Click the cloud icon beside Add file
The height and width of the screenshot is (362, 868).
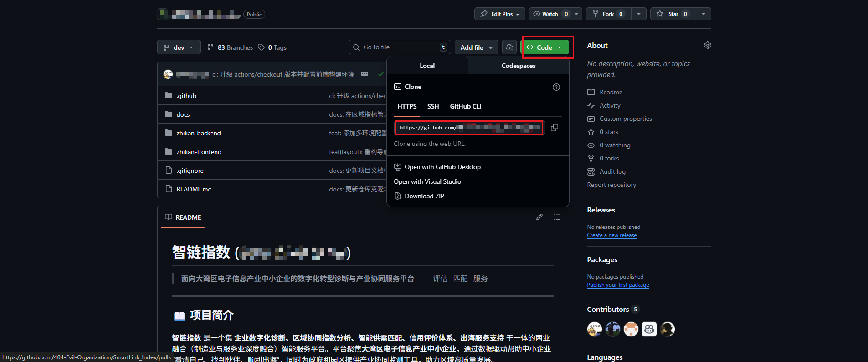509,47
